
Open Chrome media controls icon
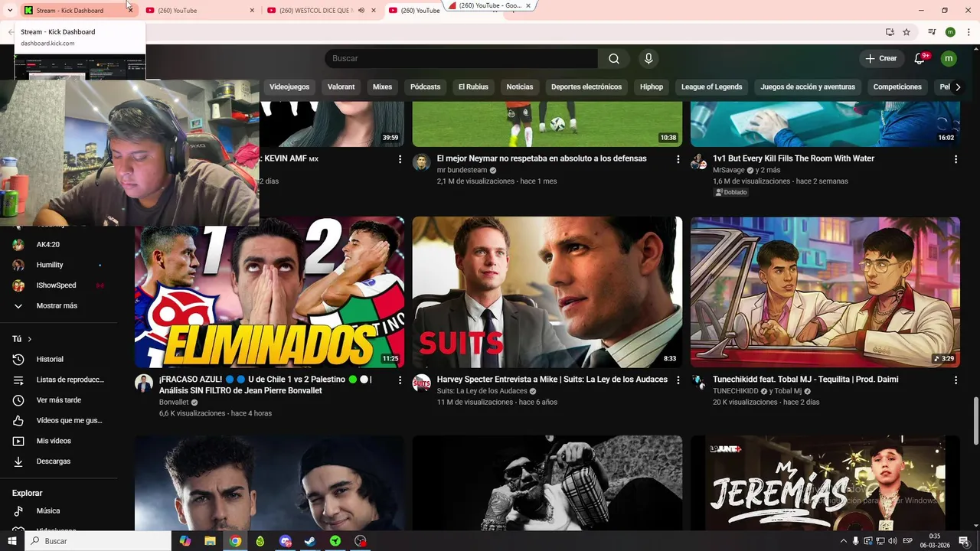(x=932, y=32)
